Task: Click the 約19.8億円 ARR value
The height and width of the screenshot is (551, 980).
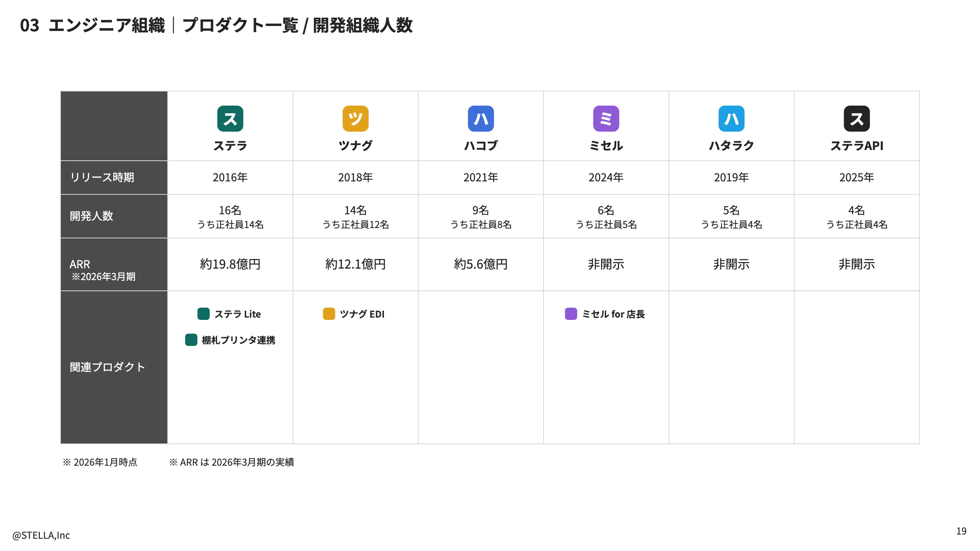Action: tap(230, 264)
